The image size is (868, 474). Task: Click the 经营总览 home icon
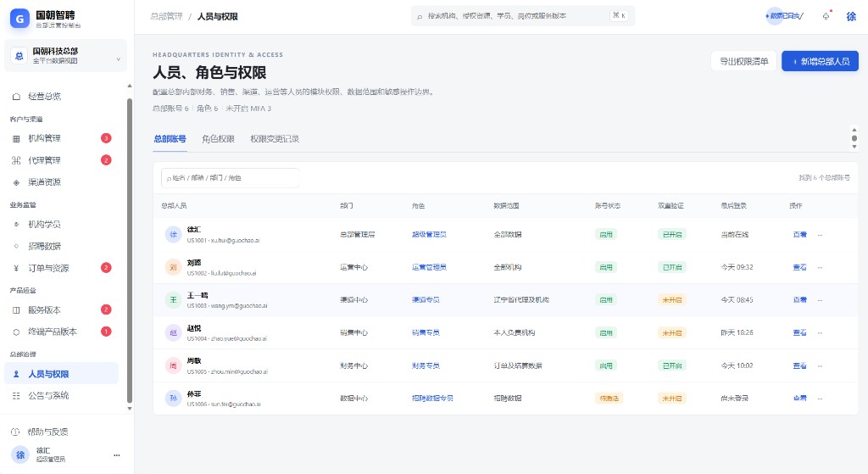(x=17, y=97)
